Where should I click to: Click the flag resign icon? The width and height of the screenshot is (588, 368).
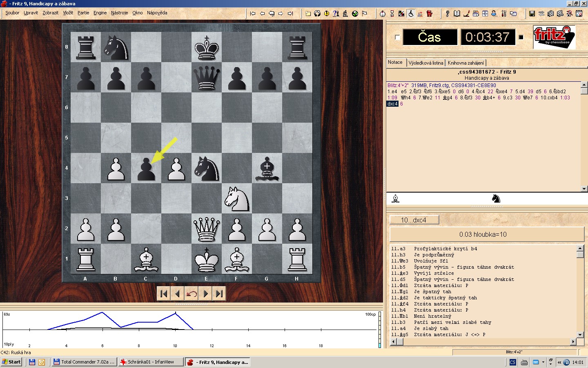point(365,13)
